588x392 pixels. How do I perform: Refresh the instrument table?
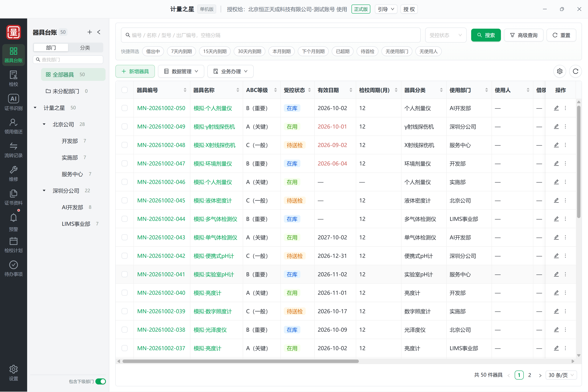[575, 71]
